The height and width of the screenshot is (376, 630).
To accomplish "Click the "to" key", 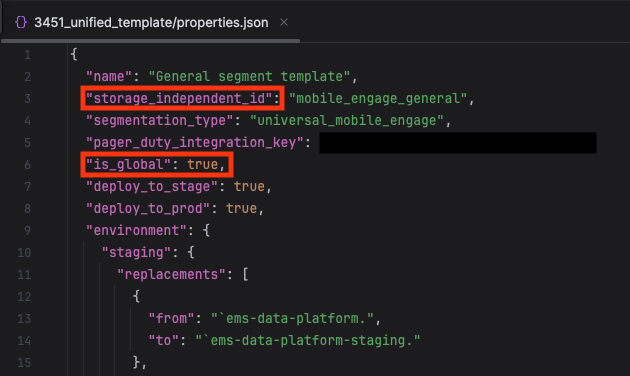I will click(164, 341).
